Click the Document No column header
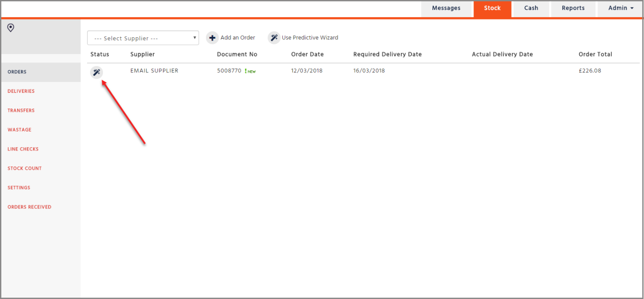Viewport: 644px width, 299px height. [237, 54]
